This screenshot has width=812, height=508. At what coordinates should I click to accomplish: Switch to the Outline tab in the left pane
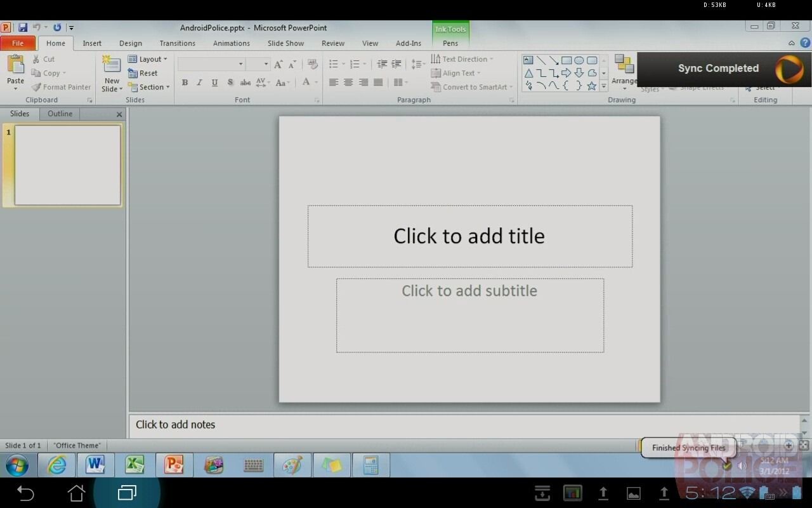(60, 114)
